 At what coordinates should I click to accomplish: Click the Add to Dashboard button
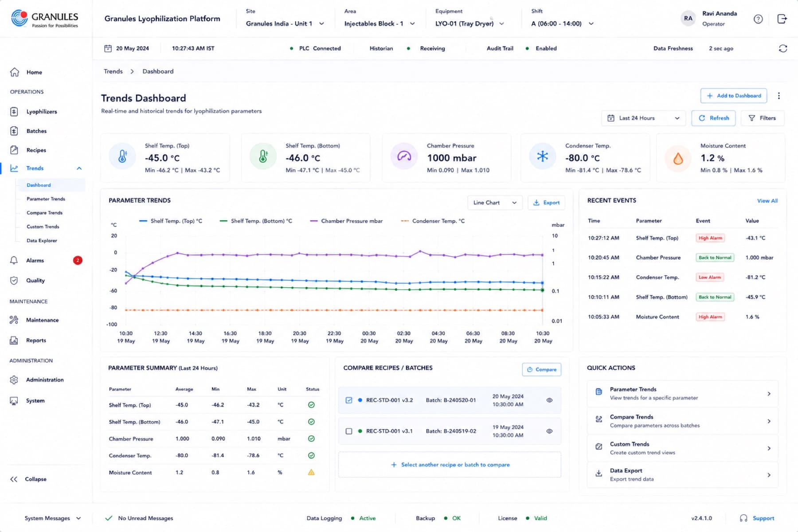[733, 96]
